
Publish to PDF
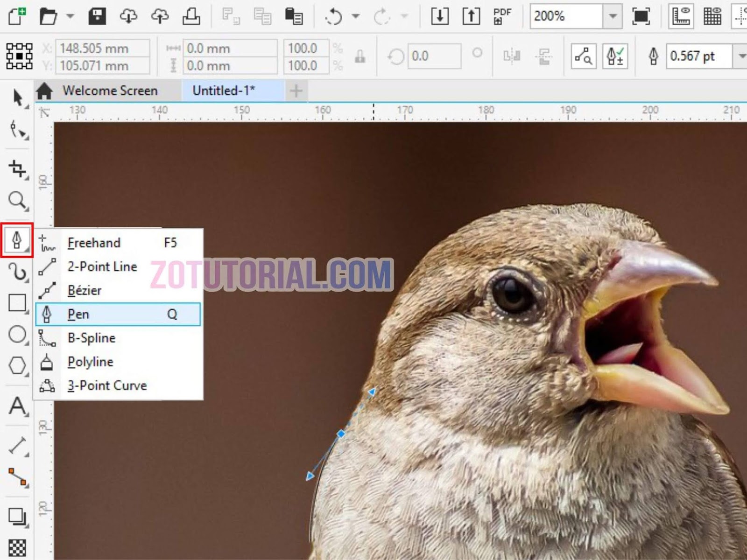(x=502, y=17)
